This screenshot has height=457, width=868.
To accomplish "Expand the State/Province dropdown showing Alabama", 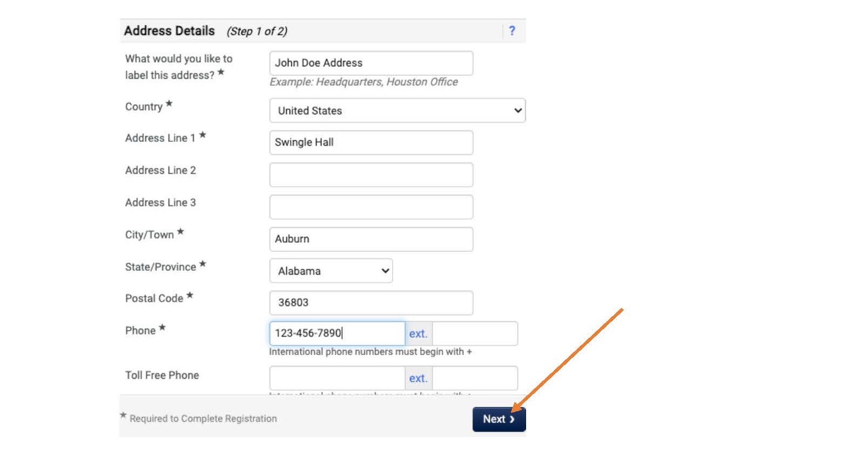I will [x=331, y=271].
